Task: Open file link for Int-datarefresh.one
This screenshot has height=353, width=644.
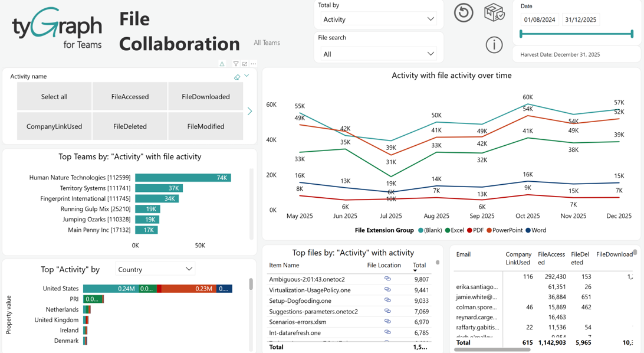Action: (x=387, y=332)
